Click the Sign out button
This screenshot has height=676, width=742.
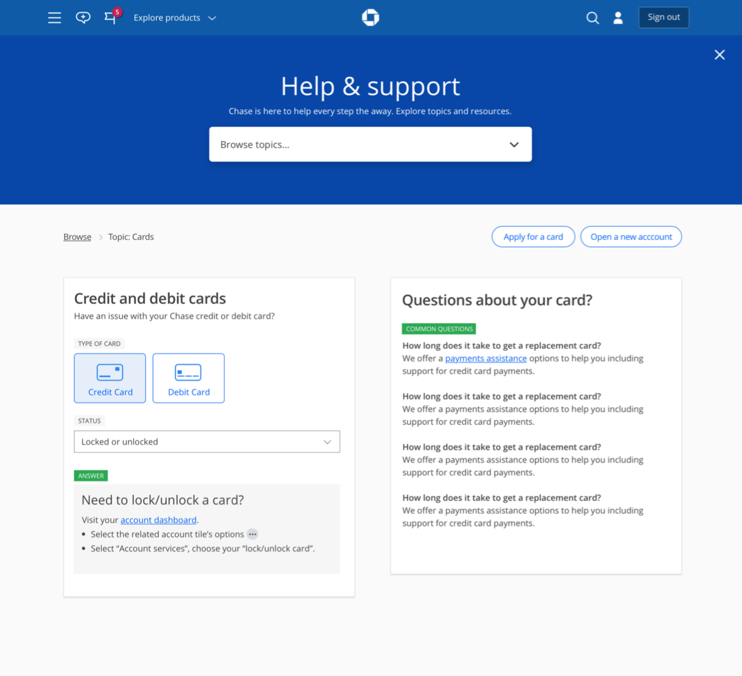[663, 17]
